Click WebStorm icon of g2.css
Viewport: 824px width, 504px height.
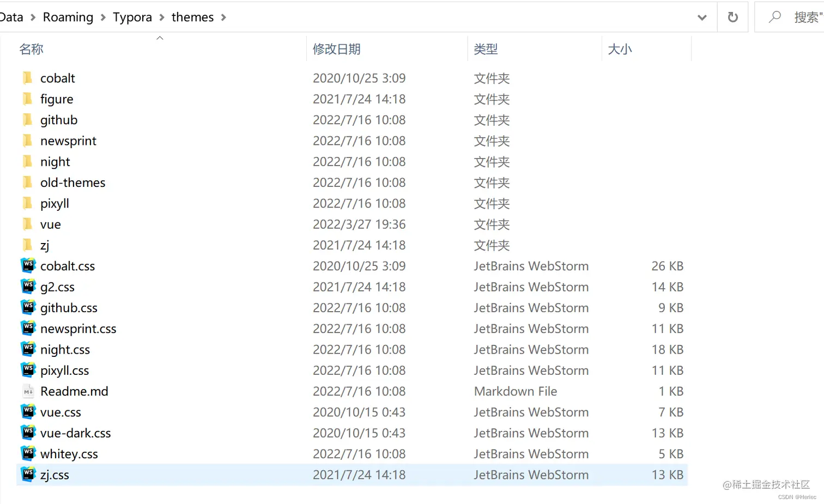click(x=28, y=286)
